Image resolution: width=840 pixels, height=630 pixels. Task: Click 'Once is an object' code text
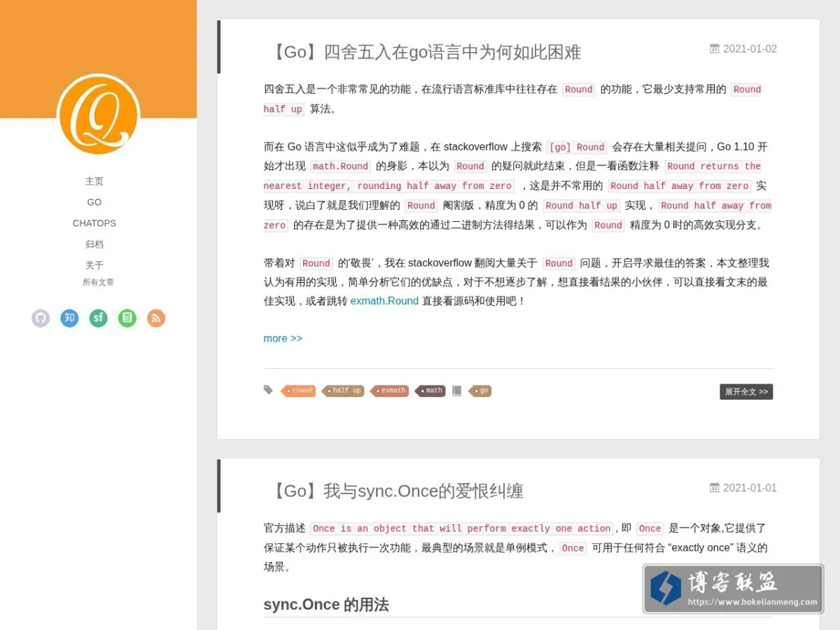(x=462, y=528)
